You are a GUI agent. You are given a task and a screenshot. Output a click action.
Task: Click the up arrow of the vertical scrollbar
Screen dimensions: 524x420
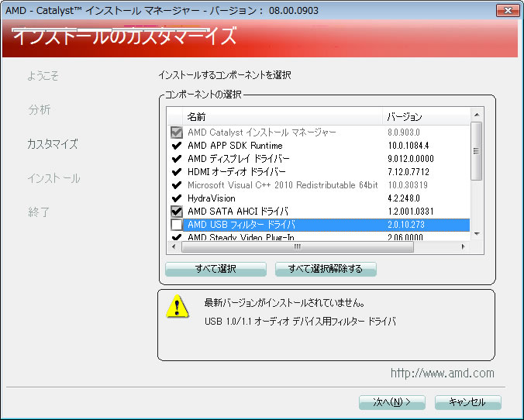pos(477,115)
